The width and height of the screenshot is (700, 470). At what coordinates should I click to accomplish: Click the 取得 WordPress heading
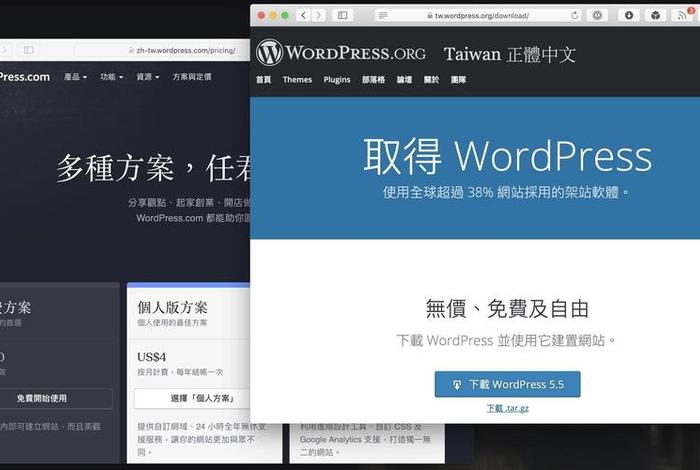508,156
